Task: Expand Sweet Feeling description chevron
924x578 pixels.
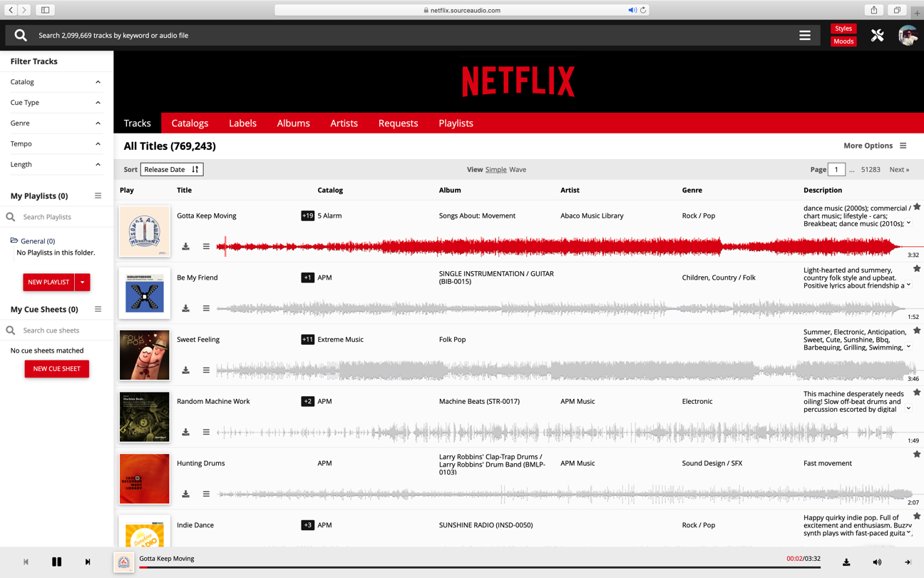Action: coord(909,347)
